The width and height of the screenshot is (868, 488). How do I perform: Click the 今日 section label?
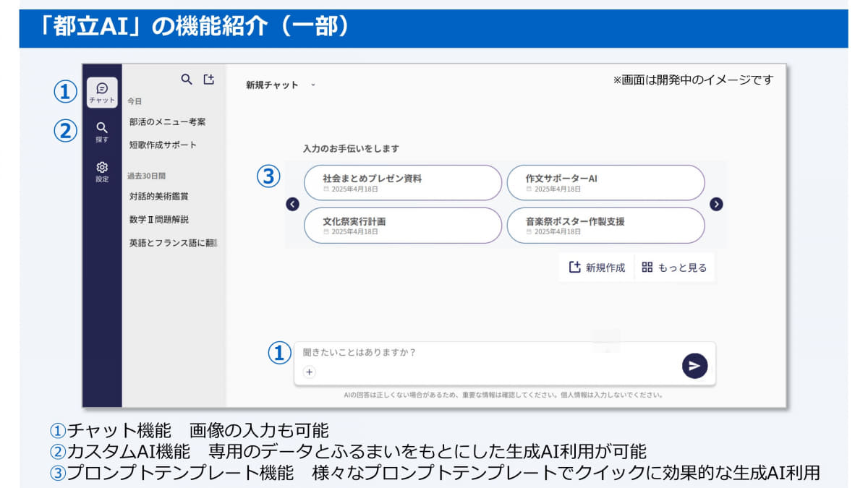[135, 102]
